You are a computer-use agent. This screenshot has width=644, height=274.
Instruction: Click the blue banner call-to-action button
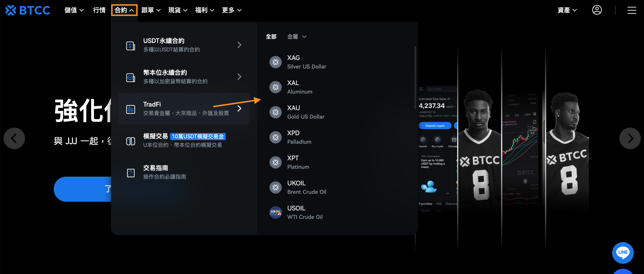tap(83, 189)
